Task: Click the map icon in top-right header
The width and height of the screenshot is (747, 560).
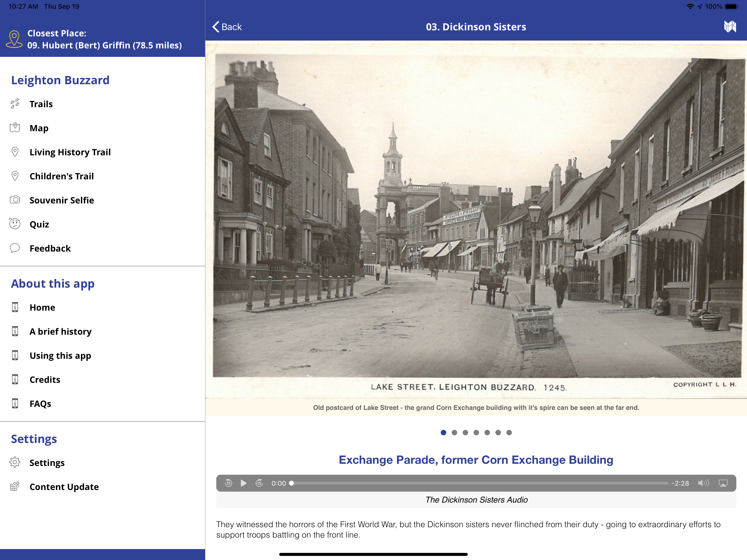Action: 730,27
